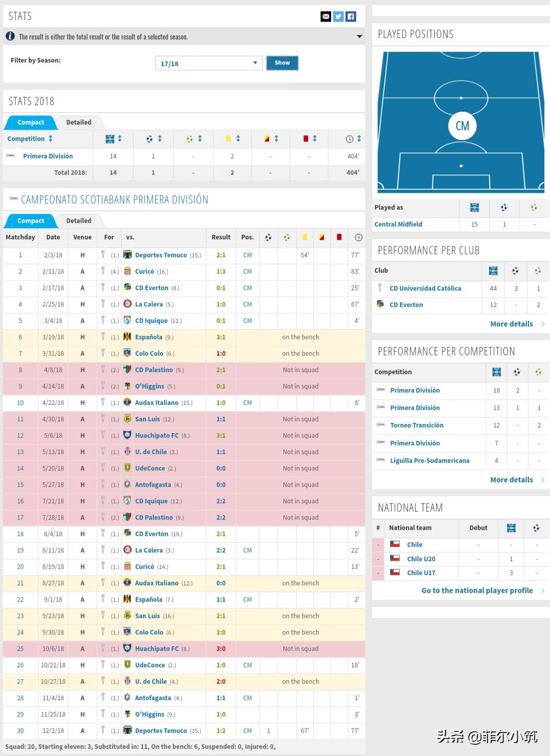Select Detailed tab in Campeonato section
The image size is (550, 756).
[x=79, y=221]
